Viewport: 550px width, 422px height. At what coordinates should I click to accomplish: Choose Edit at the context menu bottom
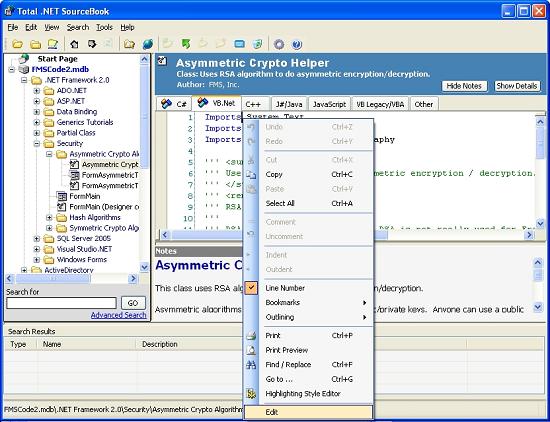(308, 412)
